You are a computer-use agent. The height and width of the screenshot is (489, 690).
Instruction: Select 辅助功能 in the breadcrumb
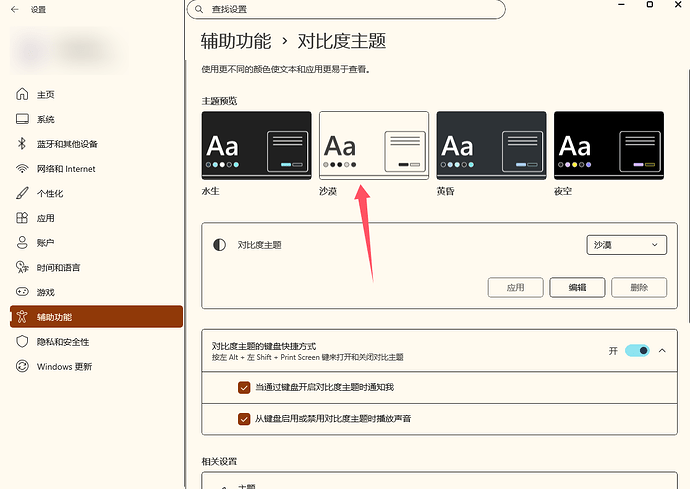click(x=236, y=41)
